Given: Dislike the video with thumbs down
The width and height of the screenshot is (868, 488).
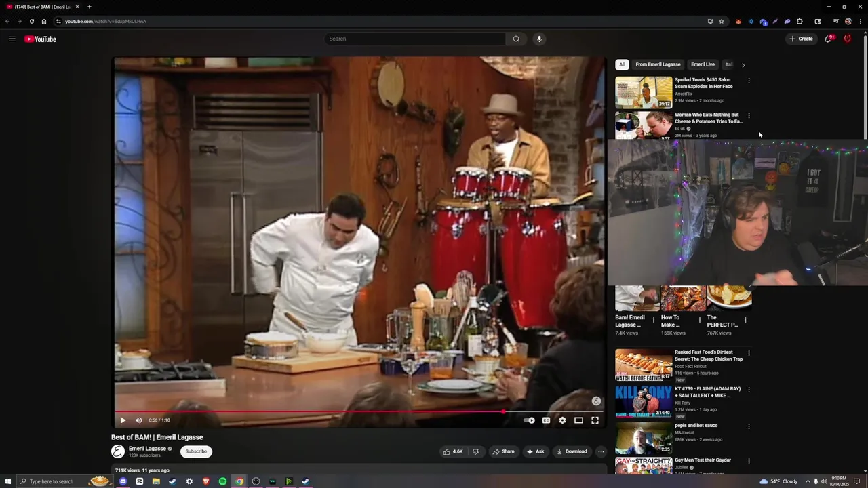Looking at the screenshot, I should 476,451.
